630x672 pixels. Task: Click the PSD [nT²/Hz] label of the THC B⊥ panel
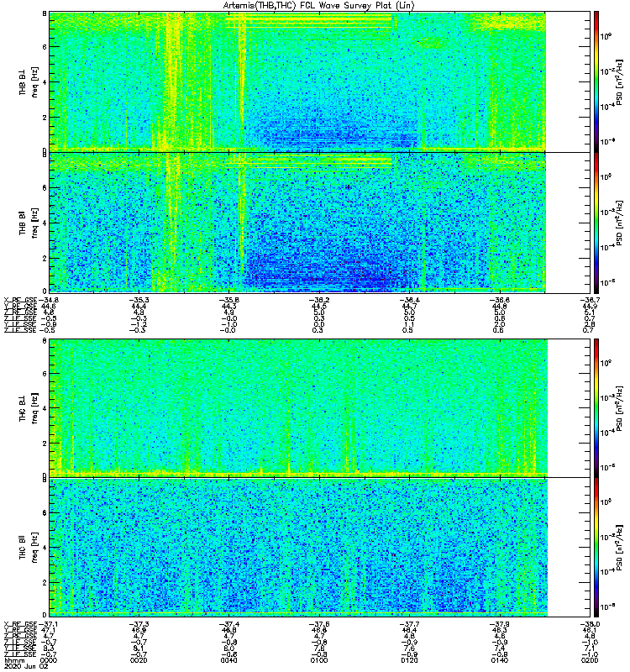tap(619, 408)
